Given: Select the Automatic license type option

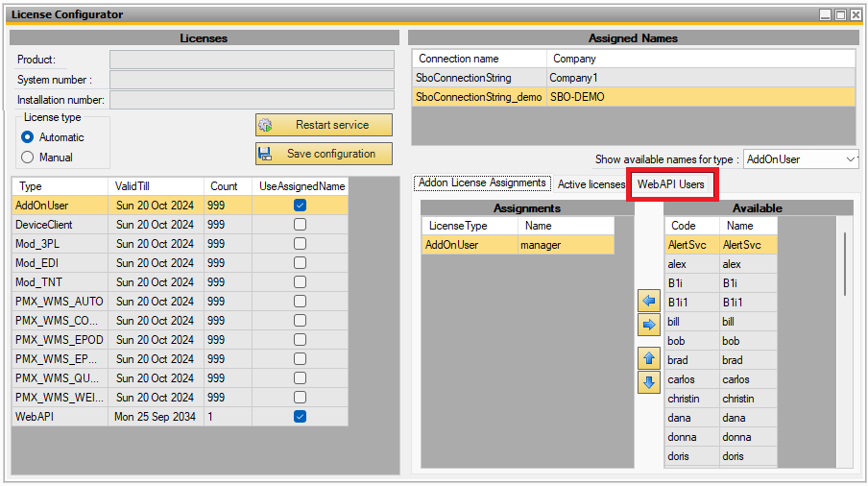Looking at the screenshot, I should [x=28, y=137].
